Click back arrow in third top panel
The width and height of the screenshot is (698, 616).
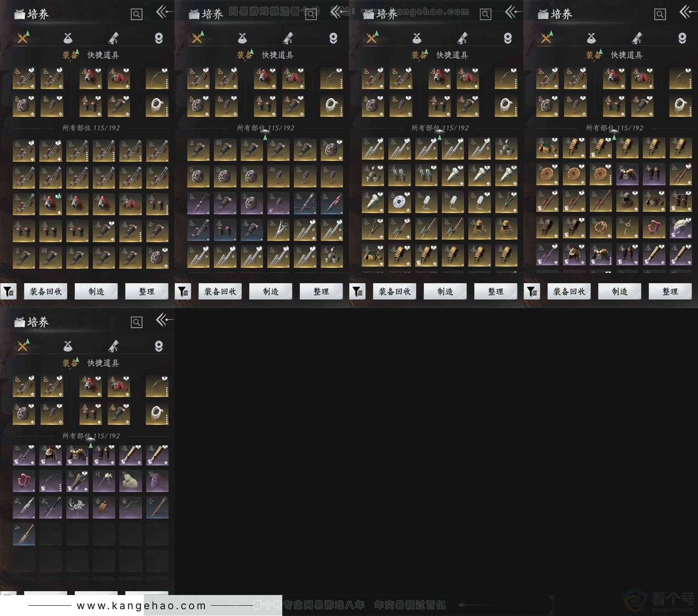513,12
